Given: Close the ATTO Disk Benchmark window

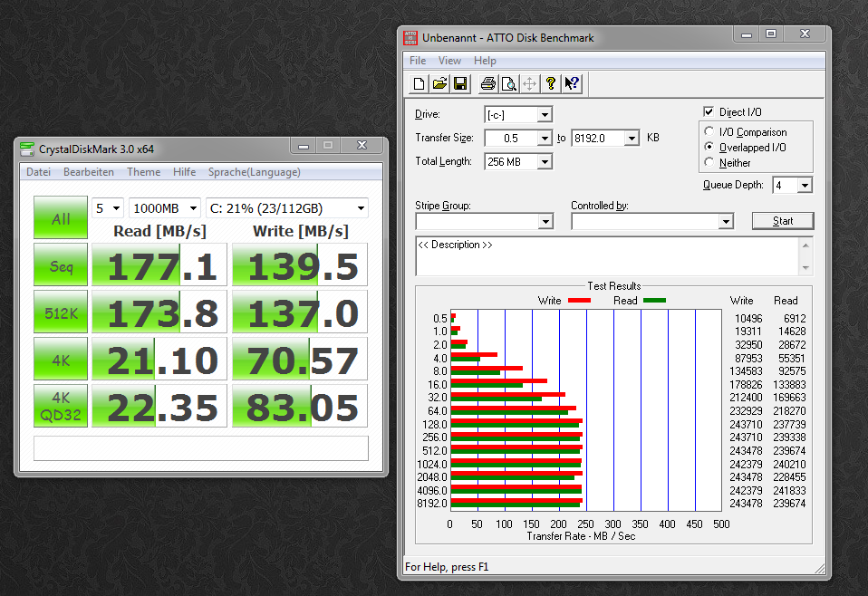Looking at the screenshot, I should pyautogui.click(x=805, y=34).
